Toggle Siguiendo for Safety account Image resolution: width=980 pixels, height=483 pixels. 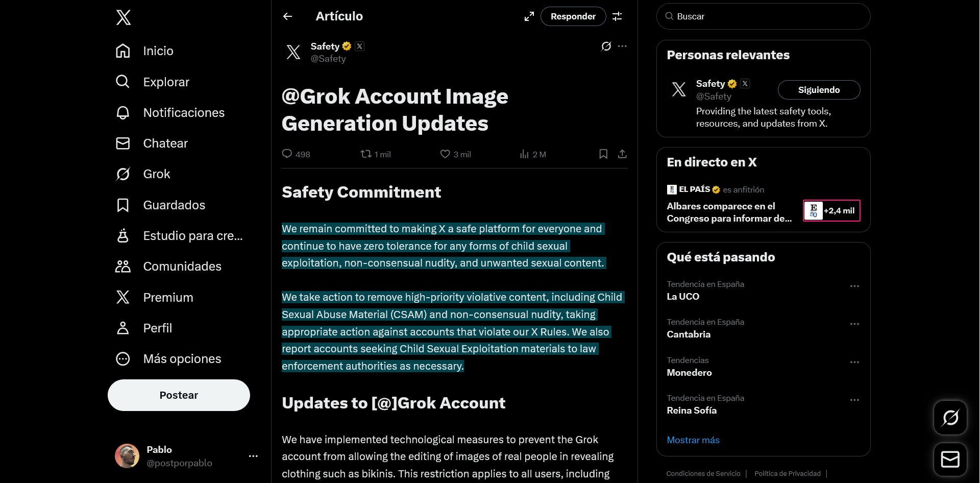coord(818,90)
